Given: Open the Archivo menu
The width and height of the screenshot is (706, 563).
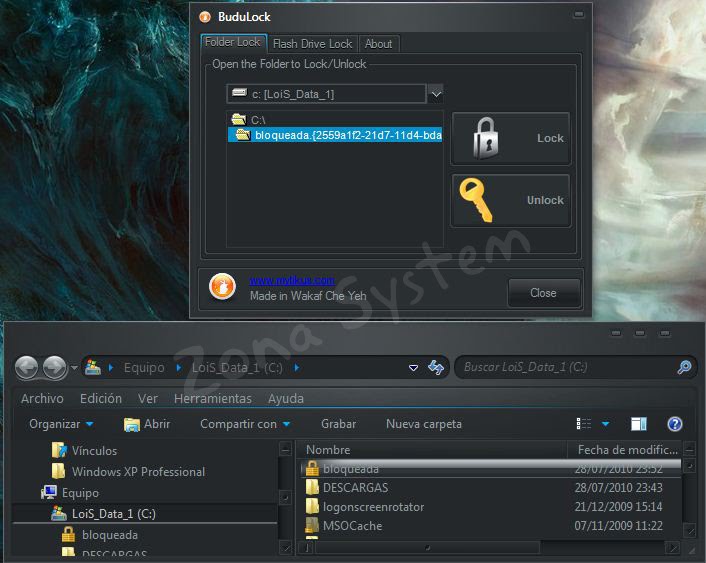Looking at the screenshot, I should point(42,399).
